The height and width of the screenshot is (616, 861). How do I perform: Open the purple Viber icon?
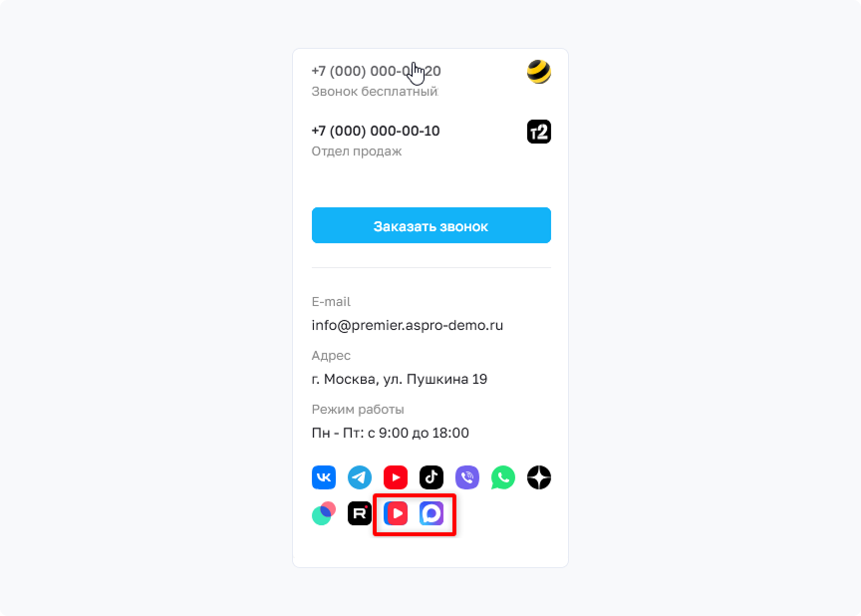click(x=467, y=477)
